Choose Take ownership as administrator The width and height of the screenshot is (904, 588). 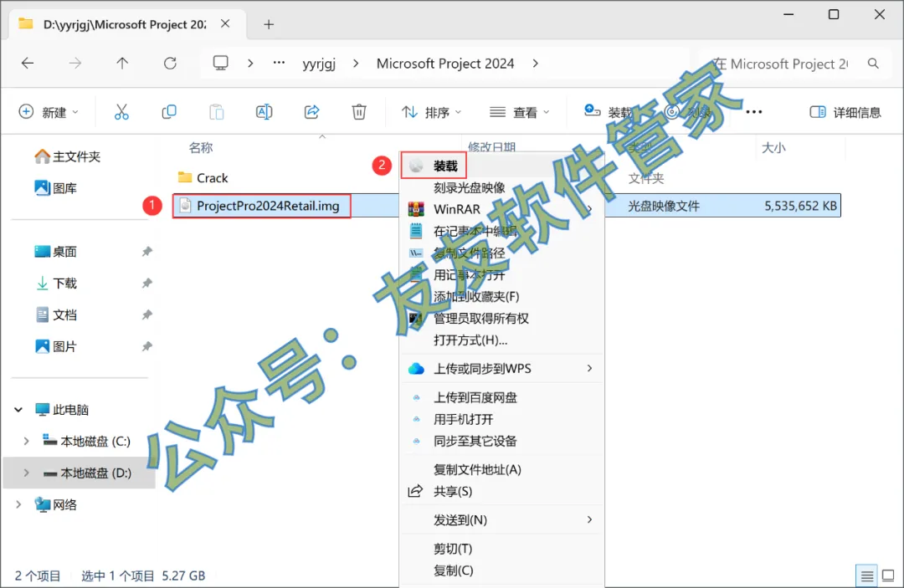point(480,318)
